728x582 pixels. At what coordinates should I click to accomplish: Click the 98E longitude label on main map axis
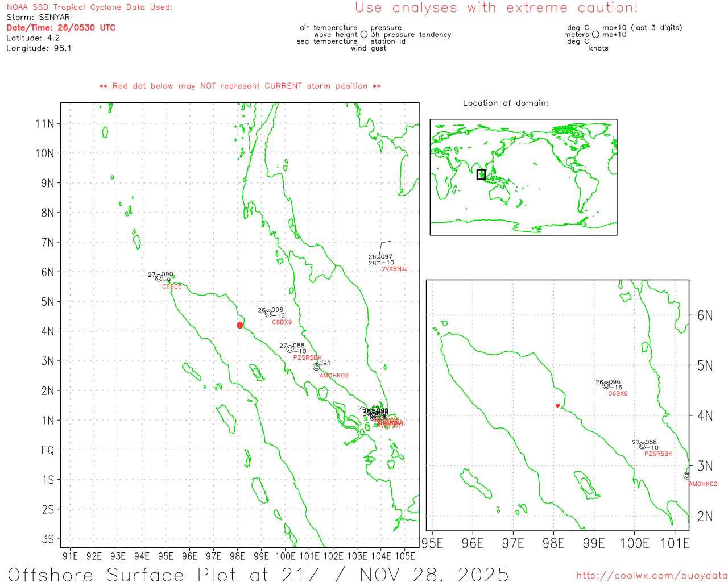pyautogui.click(x=237, y=556)
